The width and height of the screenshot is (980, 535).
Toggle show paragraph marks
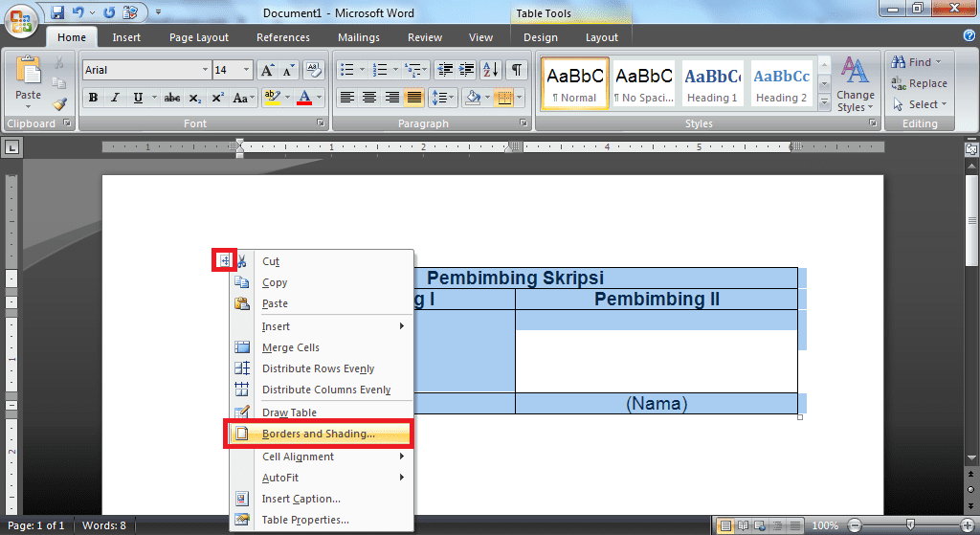point(517,70)
